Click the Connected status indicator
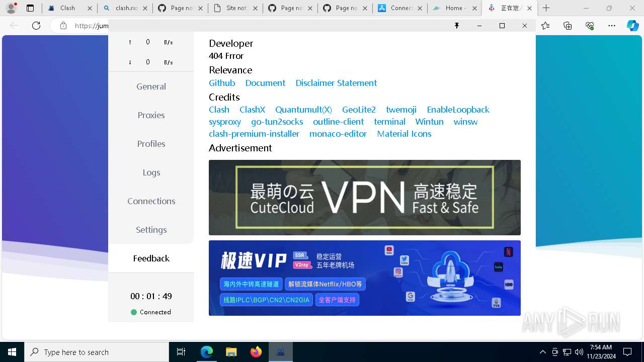This screenshot has height=362, width=644. pos(151,312)
